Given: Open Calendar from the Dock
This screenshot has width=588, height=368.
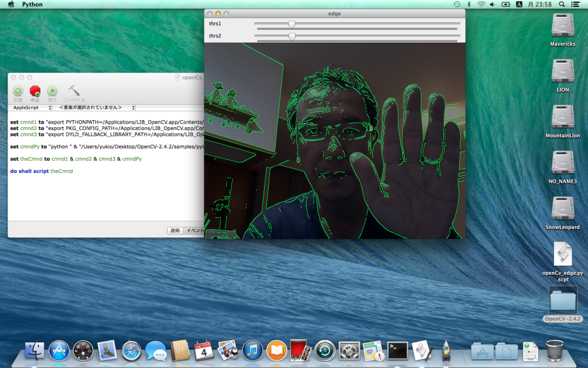Looking at the screenshot, I should click(x=204, y=351).
